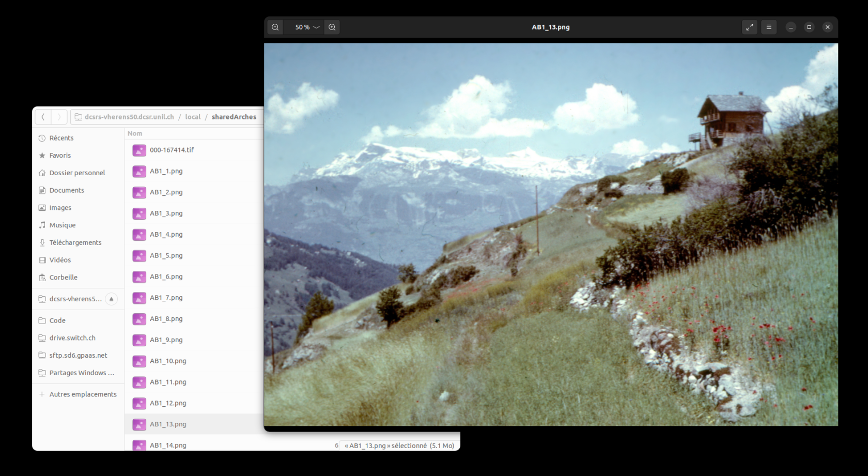The image size is (868, 476).
Task: Click the zoom out magnifier icon
Action: 275,27
